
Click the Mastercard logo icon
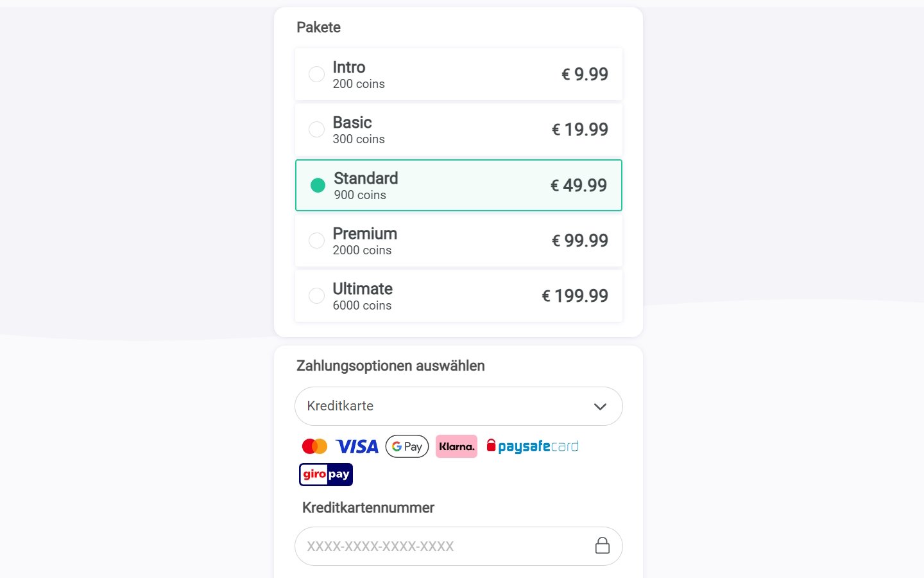point(314,446)
